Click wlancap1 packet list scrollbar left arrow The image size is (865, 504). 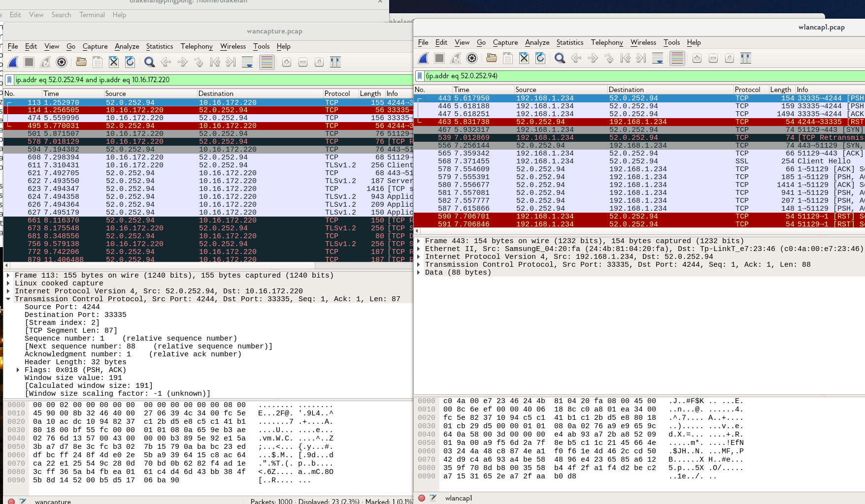click(417, 231)
